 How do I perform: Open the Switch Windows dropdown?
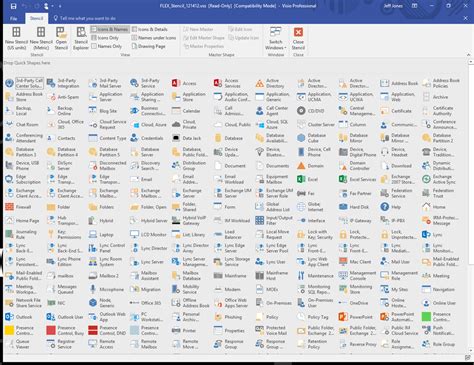click(x=276, y=38)
